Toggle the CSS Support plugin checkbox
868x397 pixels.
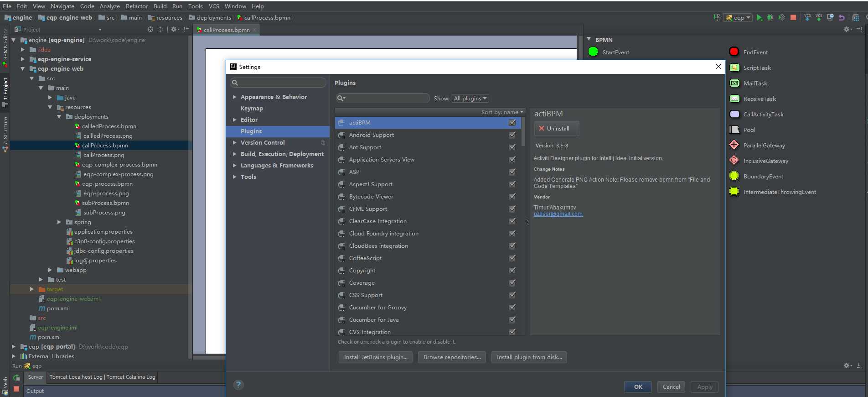[512, 295]
